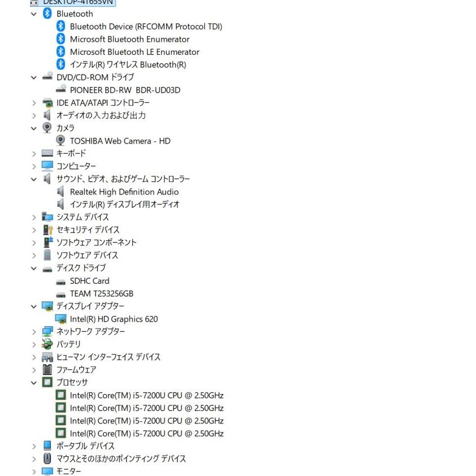
Task: Click the セキュリティ デバイス key icon
Action: click(47, 230)
